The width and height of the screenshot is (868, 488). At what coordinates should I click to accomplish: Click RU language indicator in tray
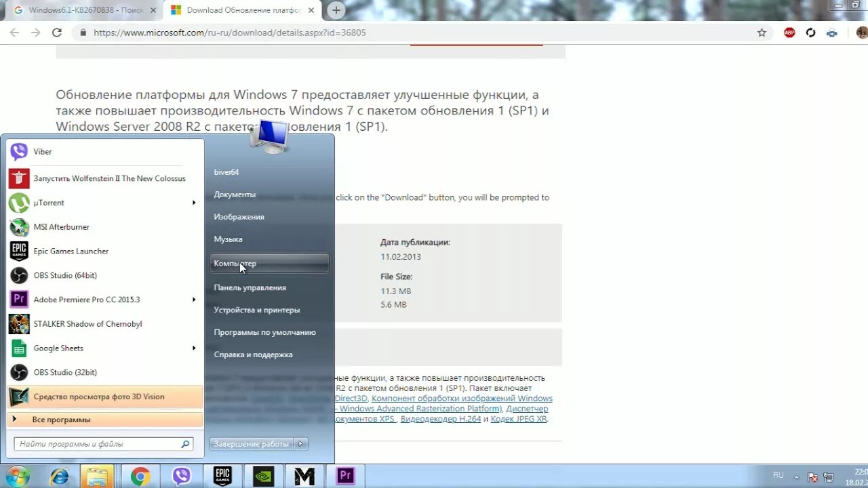tap(778, 475)
